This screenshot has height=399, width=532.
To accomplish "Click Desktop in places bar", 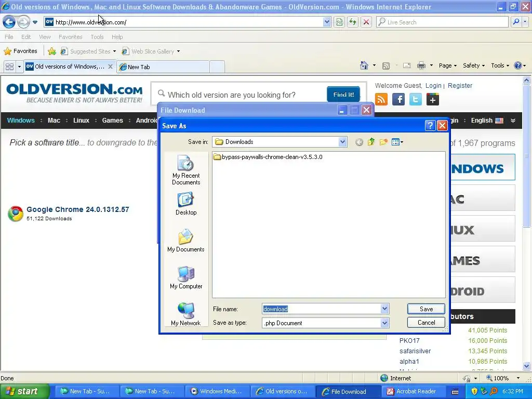I will 186,204.
